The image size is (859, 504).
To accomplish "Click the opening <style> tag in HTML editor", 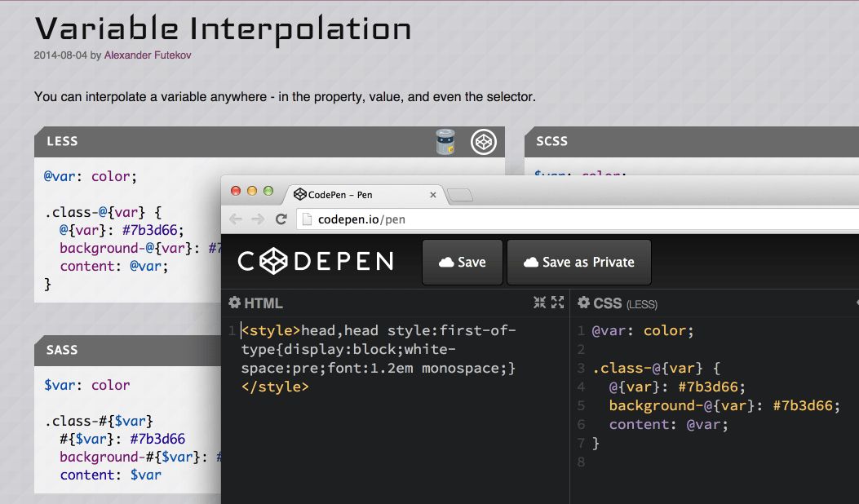I will coord(271,331).
